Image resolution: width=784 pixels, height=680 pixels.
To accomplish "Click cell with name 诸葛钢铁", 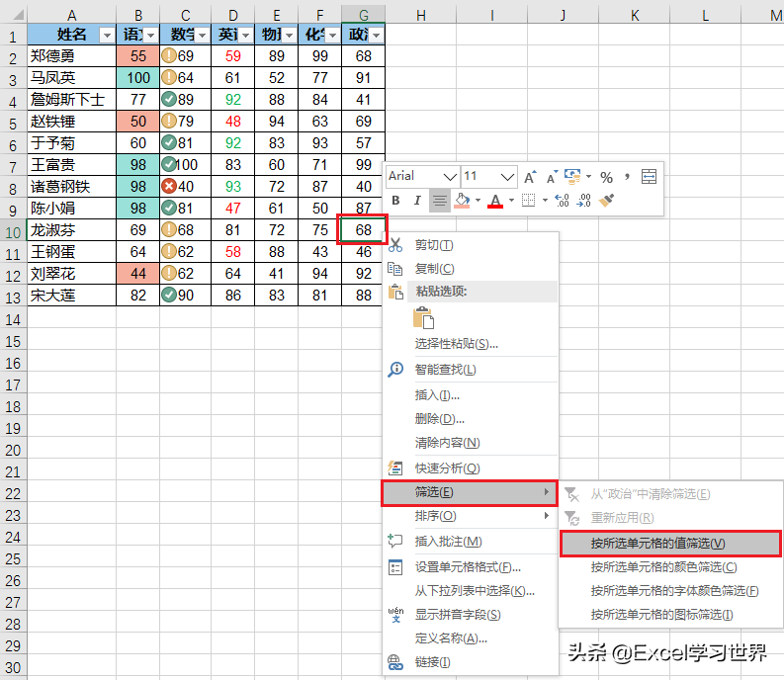I will [71, 187].
